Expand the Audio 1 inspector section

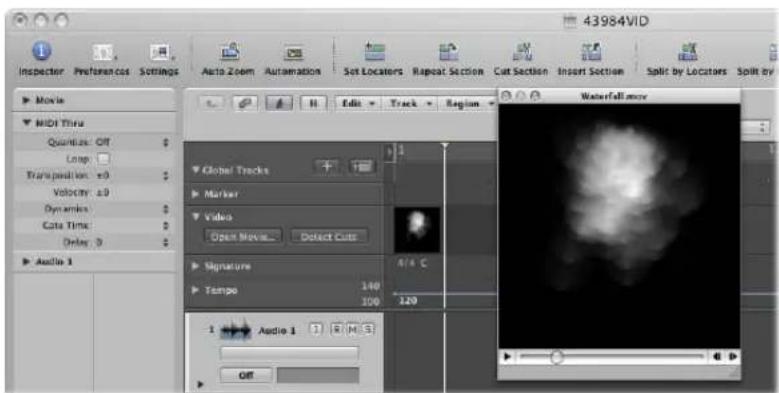coord(26,261)
